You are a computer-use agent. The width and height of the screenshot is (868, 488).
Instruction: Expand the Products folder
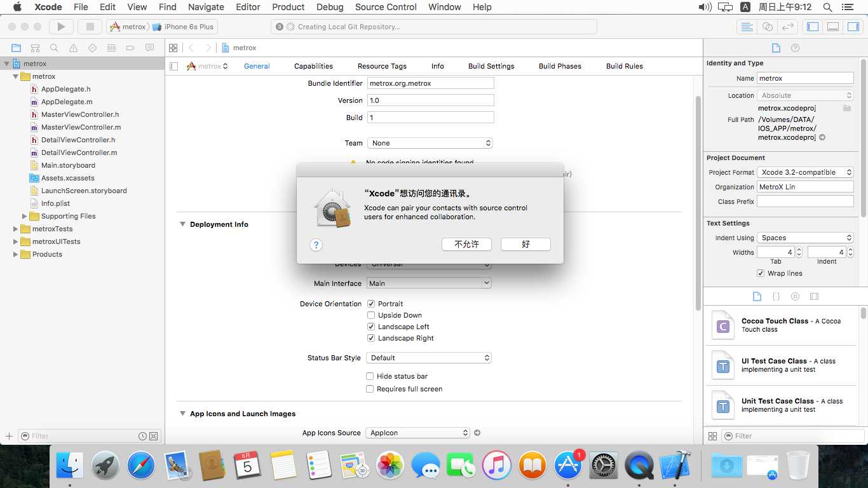[x=16, y=254]
